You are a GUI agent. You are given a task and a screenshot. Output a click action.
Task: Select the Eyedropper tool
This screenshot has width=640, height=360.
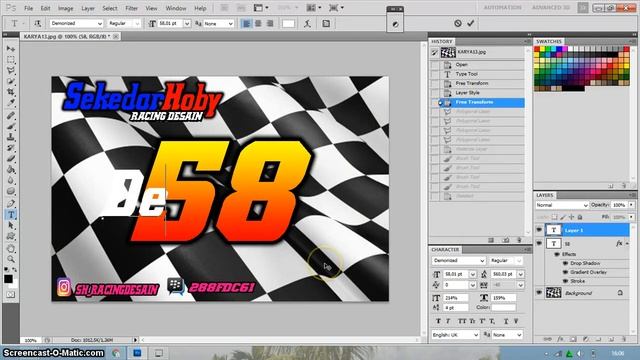click(x=11, y=102)
